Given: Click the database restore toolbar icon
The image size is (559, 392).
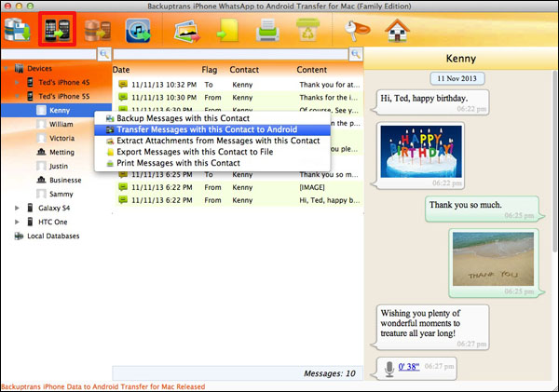Looking at the screenshot, I should click(x=97, y=30).
